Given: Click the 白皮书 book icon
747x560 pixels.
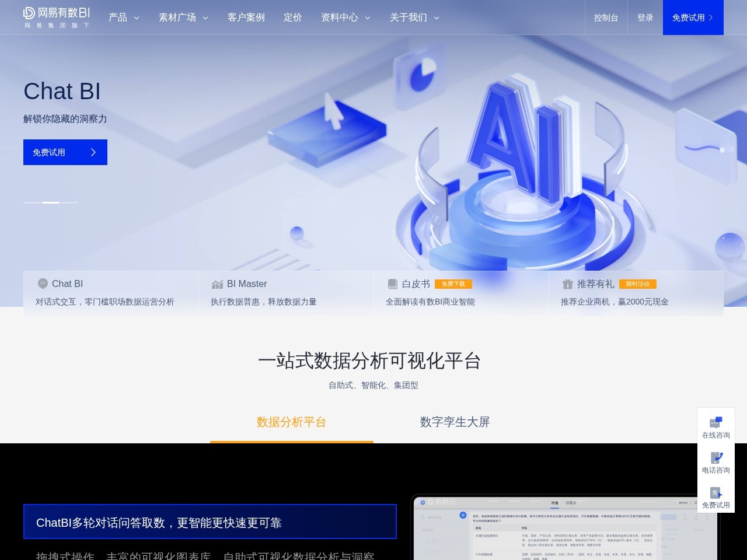Looking at the screenshot, I should [x=392, y=284].
